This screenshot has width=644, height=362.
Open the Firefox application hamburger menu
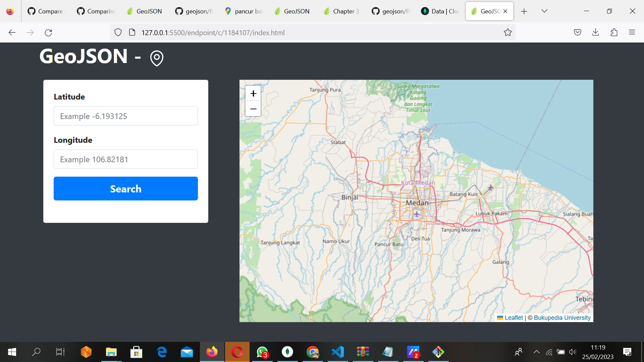pyautogui.click(x=632, y=33)
